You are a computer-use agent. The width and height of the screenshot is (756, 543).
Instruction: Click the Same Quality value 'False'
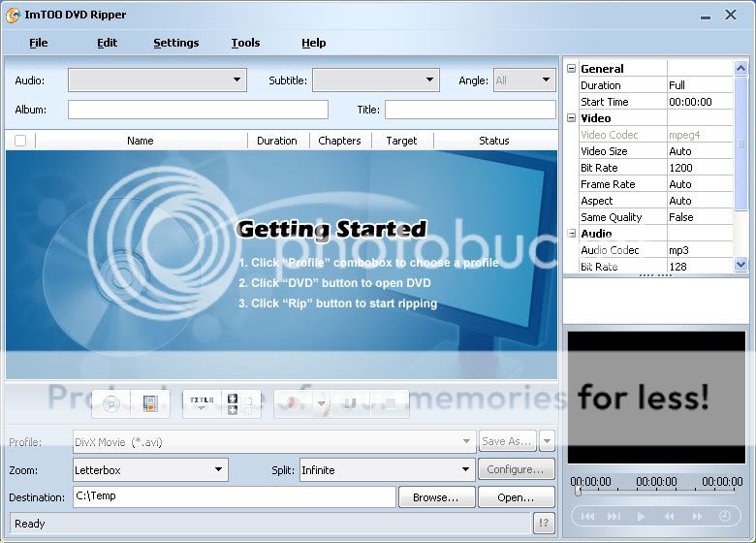700,217
